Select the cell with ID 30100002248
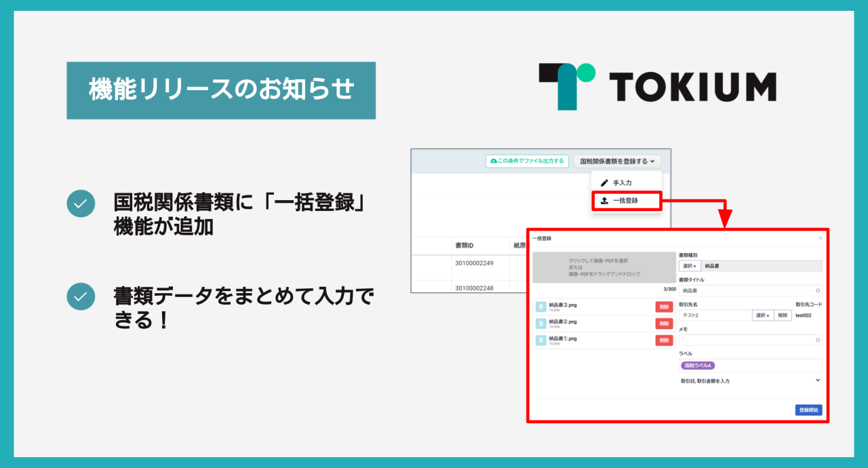This screenshot has height=468, width=868. click(x=474, y=288)
